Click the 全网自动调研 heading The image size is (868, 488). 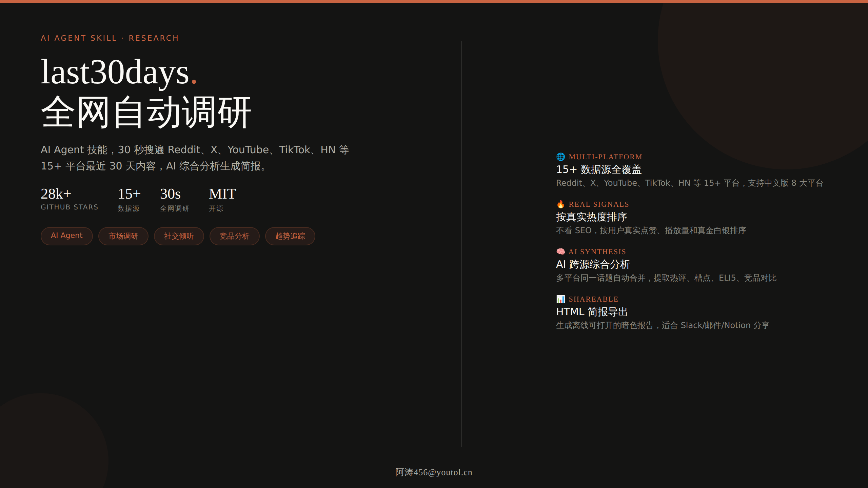point(146,113)
